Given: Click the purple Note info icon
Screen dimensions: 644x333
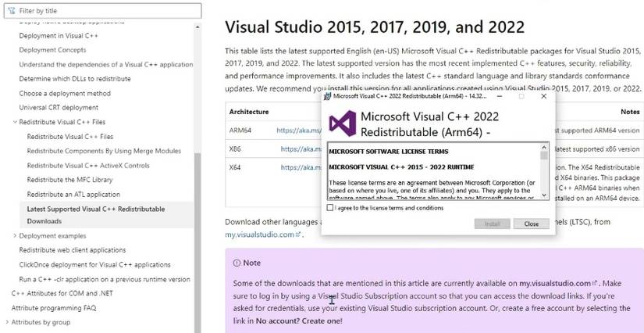Looking at the screenshot, I should [237, 263].
